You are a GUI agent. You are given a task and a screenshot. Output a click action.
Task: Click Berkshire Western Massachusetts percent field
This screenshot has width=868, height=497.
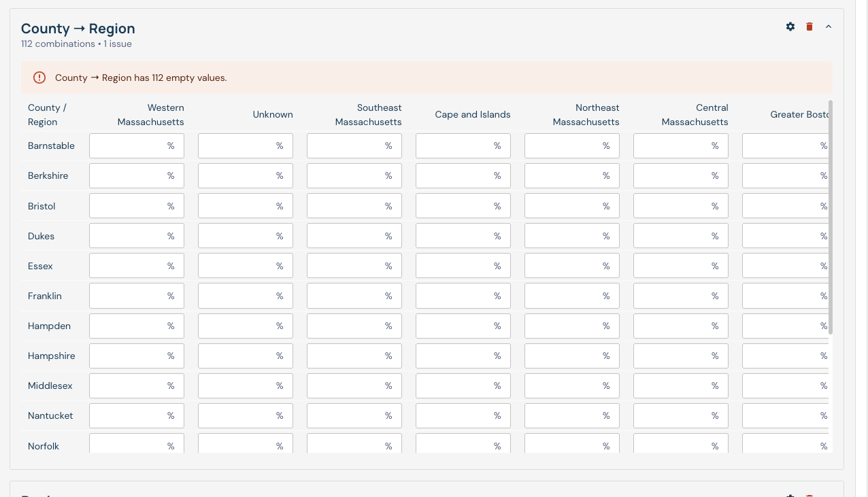tap(137, 175)
